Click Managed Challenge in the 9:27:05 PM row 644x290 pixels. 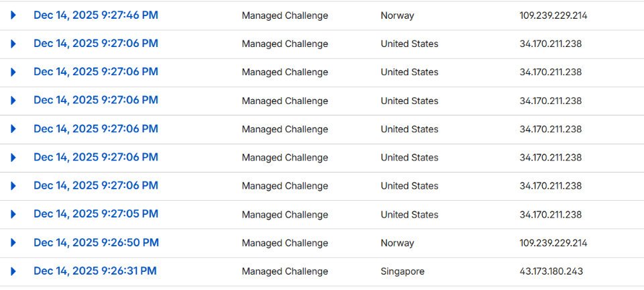[285, 214]
